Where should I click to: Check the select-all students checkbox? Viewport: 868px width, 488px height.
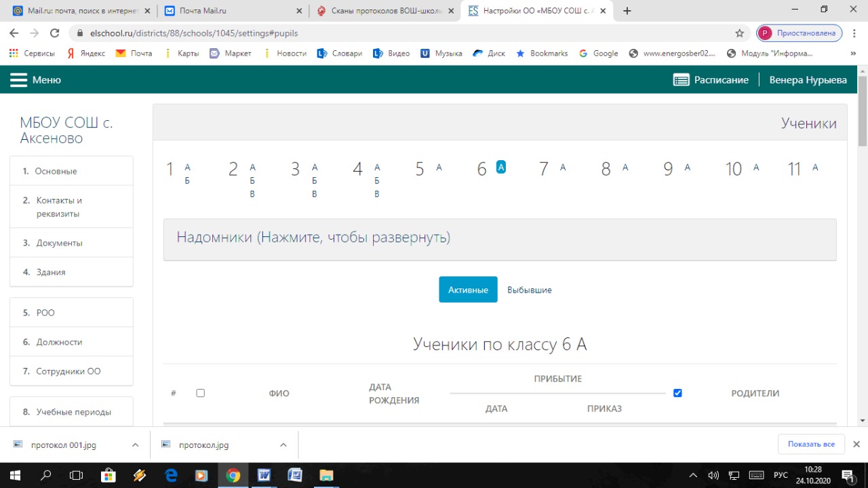(200, 393)
